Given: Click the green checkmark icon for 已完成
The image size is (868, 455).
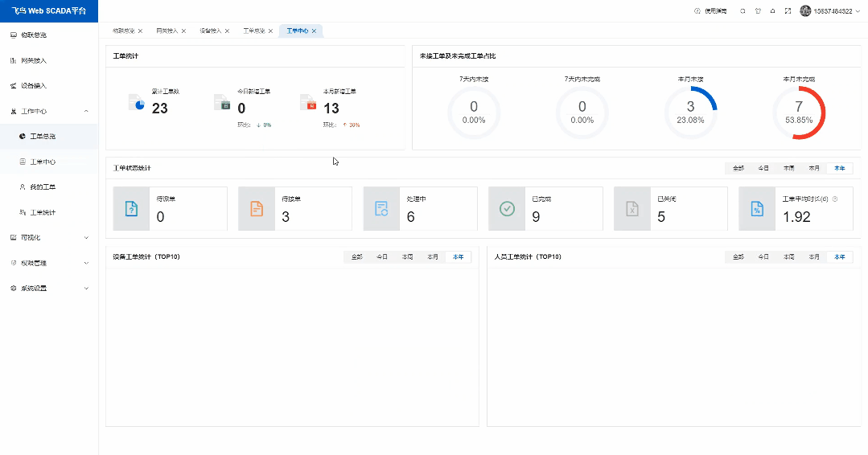Looking at the screenshot, I should [x=507, y=208].
